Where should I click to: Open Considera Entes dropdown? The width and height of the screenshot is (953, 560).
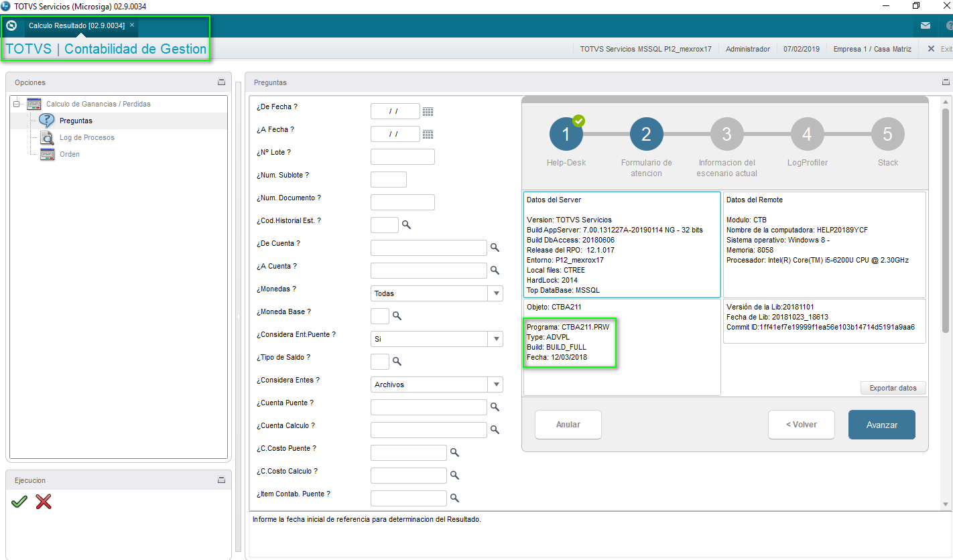[497, 384]
